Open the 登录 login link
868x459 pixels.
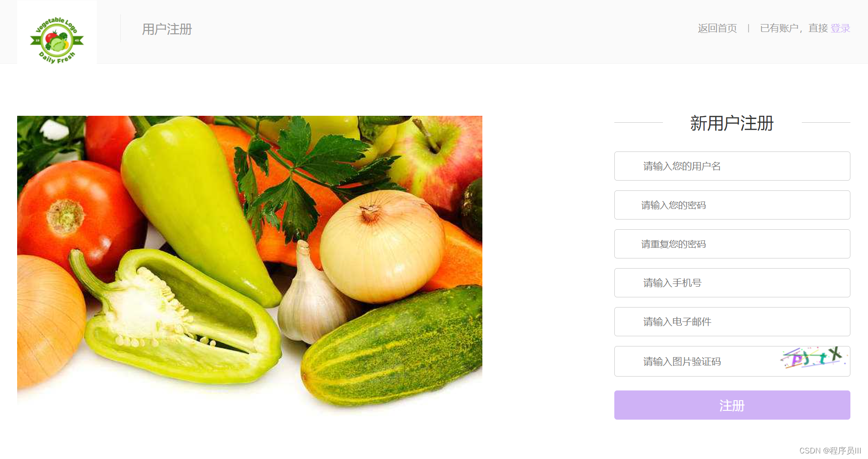(x=840, y=28)
